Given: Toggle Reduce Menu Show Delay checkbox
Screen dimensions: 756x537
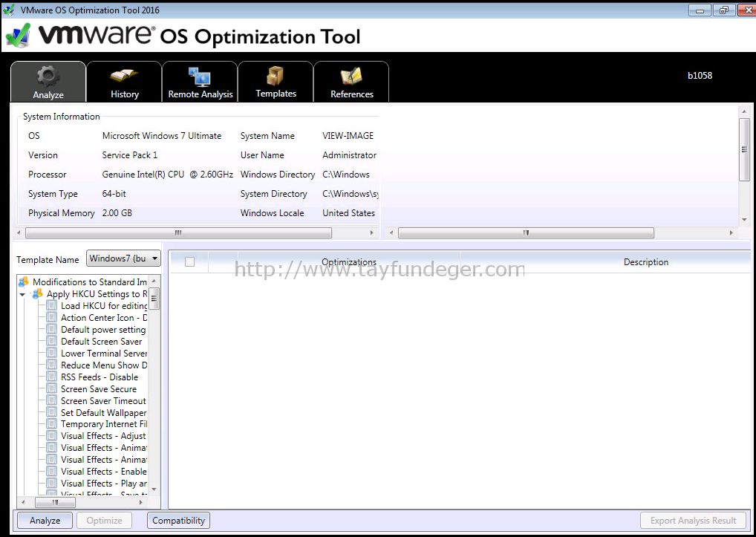Looking at the screenshot, I should click(52, 365).
